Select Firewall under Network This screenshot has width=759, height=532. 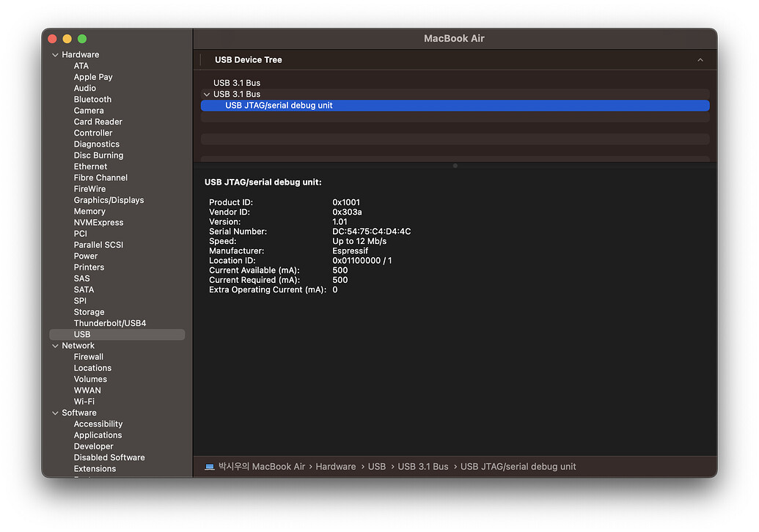click(89, 357)
